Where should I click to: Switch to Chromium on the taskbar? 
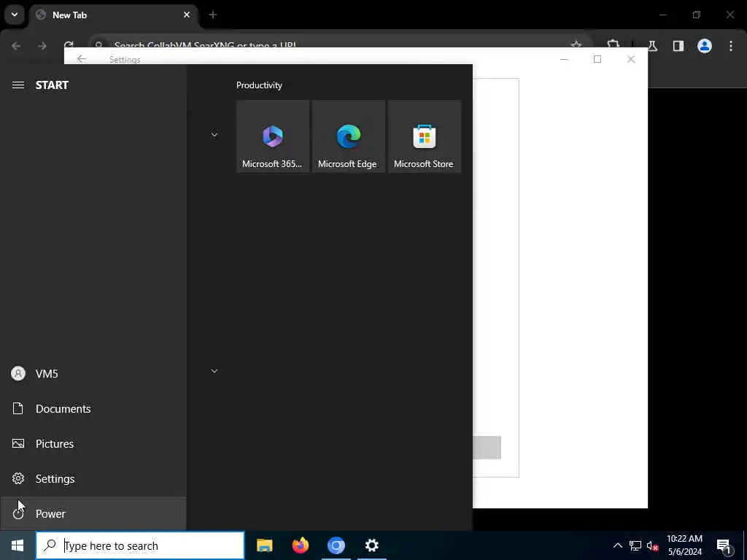pyautogui.click(x=336, y=545)
